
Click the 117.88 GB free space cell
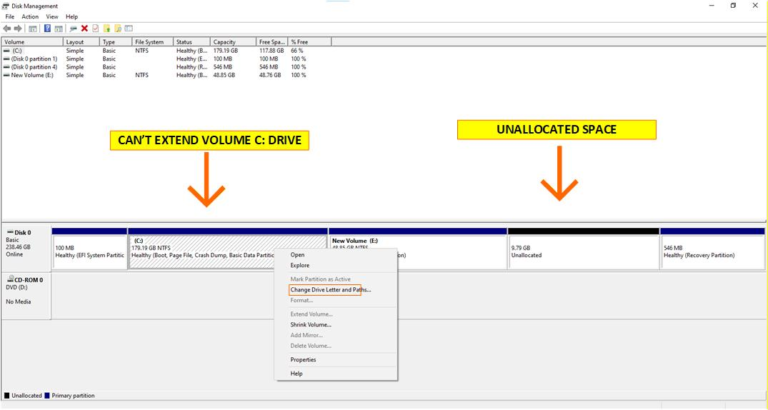pos(271,51)
